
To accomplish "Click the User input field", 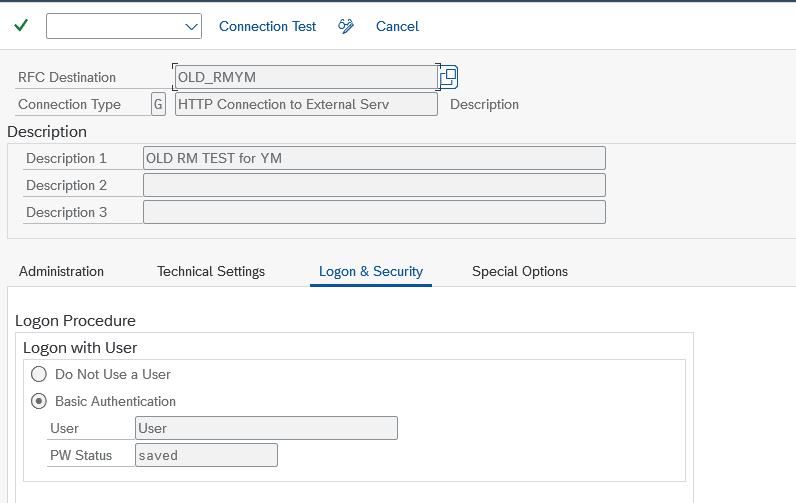I will 267,428.
